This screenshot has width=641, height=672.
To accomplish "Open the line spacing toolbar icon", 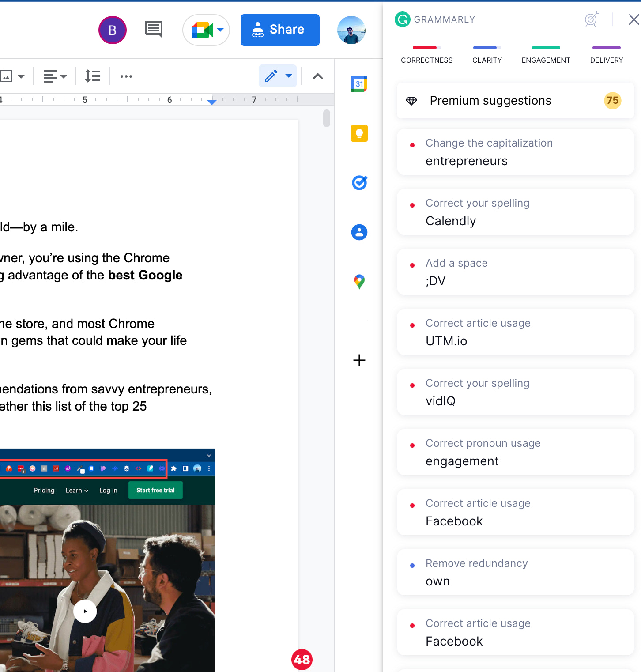I will click(x=93, y=76).
